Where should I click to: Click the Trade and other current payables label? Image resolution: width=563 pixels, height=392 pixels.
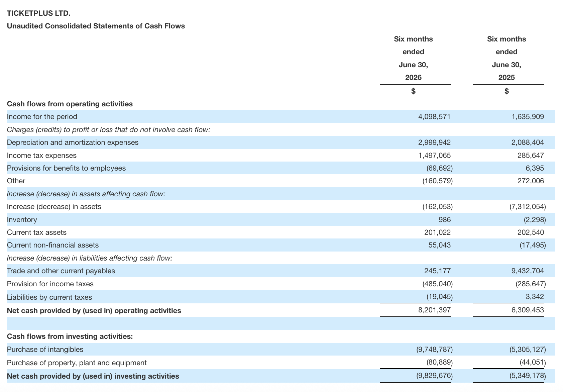click(x=61, y=271)
